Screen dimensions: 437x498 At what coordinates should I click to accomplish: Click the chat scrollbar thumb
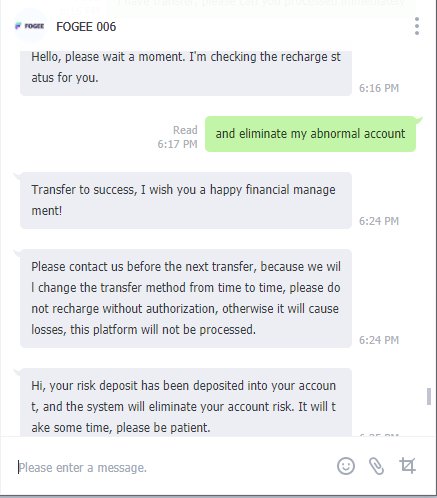pos(429,396)
